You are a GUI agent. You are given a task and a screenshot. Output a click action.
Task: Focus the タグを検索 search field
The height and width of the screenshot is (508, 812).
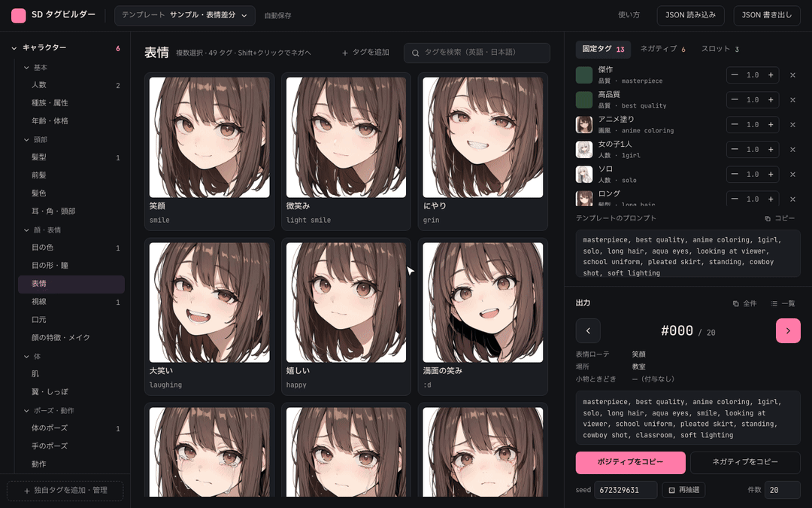pyautogui.click(x=477, y=53)
